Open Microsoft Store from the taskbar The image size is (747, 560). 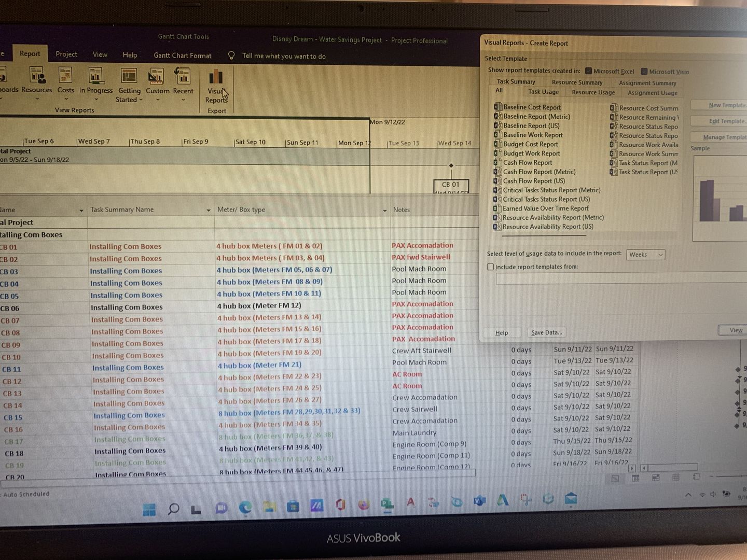tap(293, 506)
